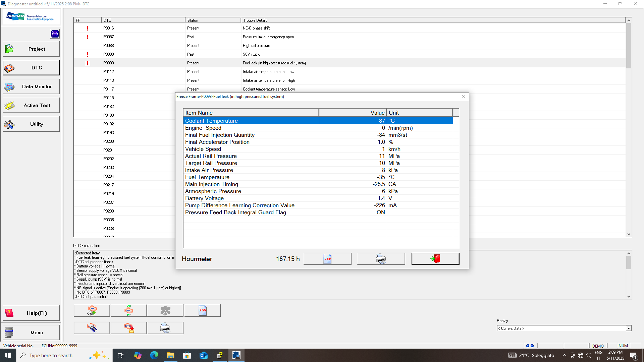The height and width of the screenshot is (362, 644).
Task: Click the DTC refresh icon with green arrows
Action: [128, 310]
